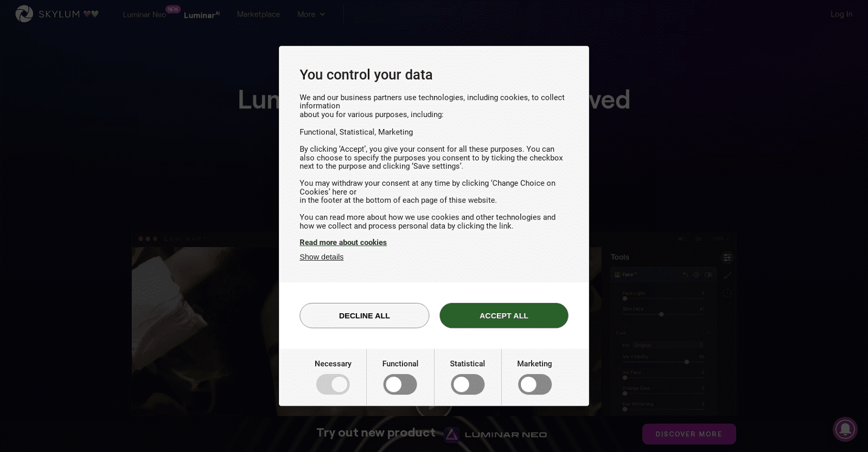Switch to the Luminar Neo nav item
The width and height of the screenshot is (868, 452).
click(144, 14)
